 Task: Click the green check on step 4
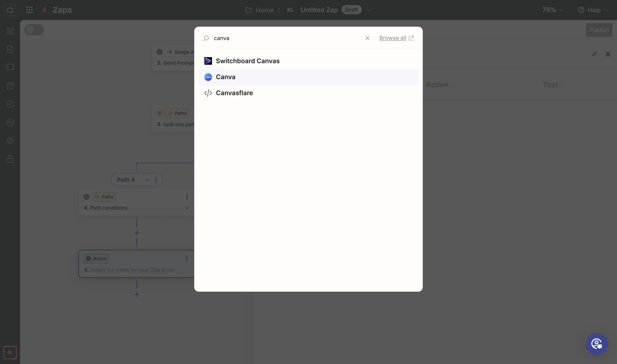[87, 197]
